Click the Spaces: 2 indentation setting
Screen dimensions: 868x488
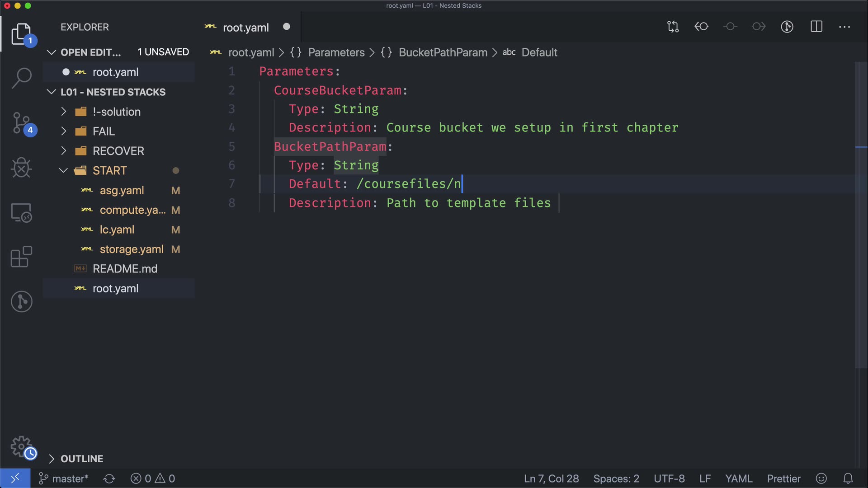pyautogui.click(x=616, y=479)
